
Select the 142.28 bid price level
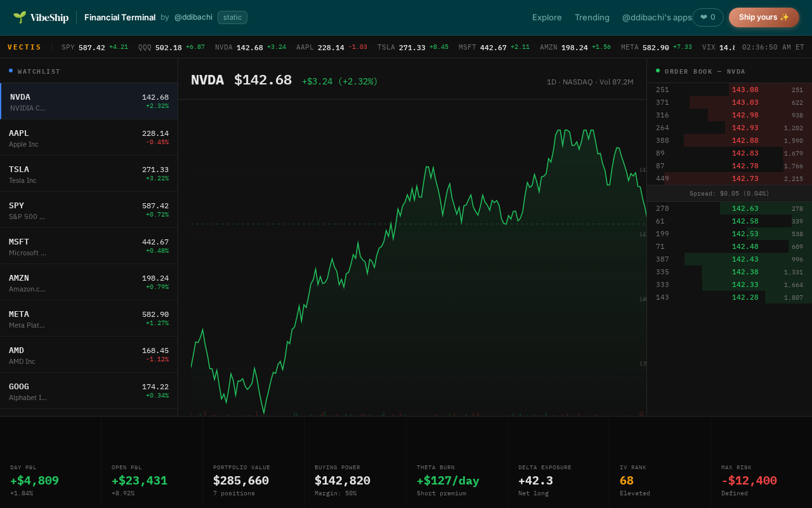pyautogui.click(x=730, y=297)
